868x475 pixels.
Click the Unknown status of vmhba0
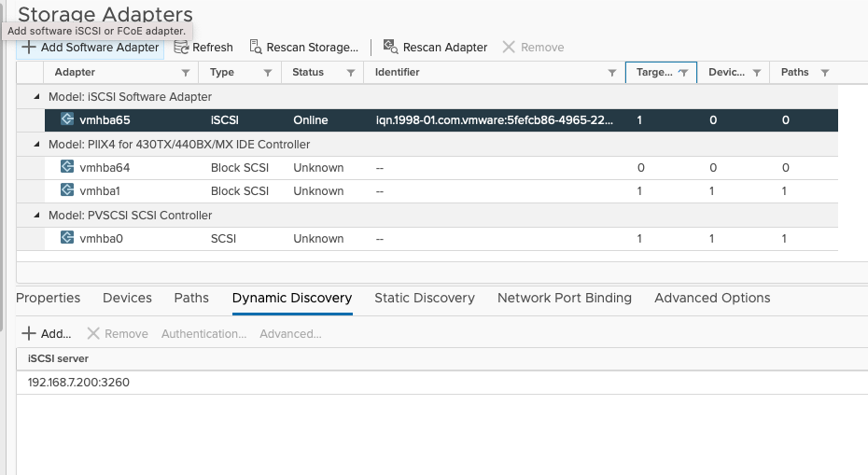318,239
